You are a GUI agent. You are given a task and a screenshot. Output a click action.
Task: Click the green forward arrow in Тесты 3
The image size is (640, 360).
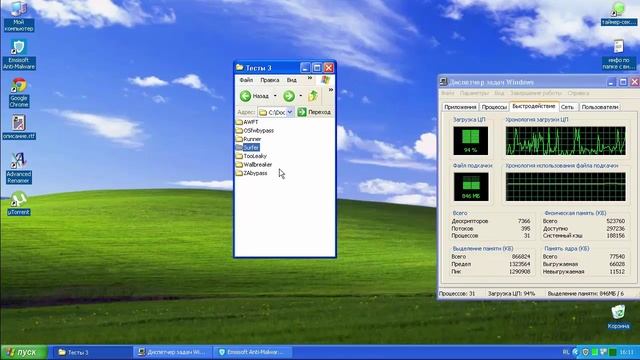(289, 96)
